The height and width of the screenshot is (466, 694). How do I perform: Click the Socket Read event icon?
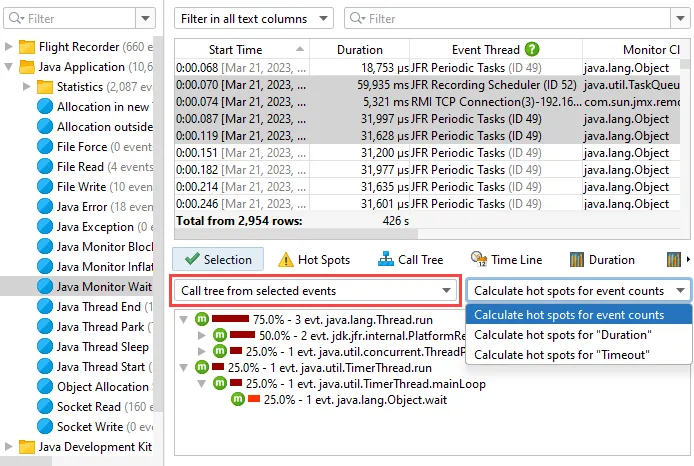pyautogui.click(x=45, y=406)
